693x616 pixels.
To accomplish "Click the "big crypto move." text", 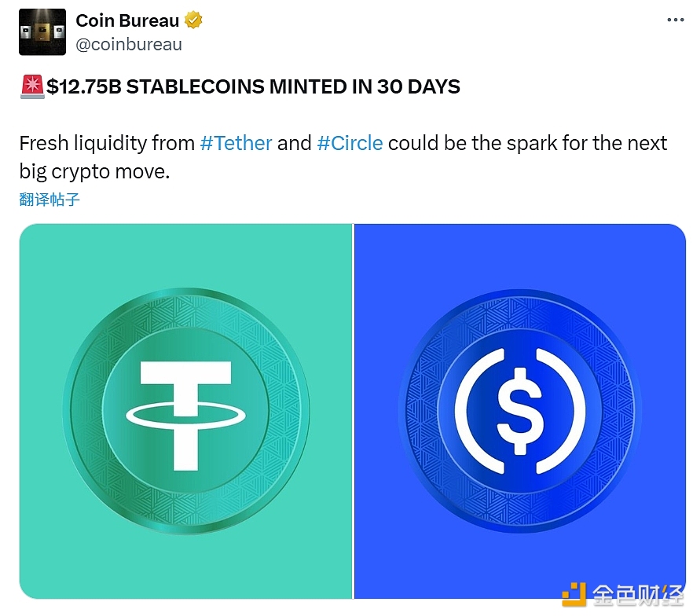I will click(94, 170).
